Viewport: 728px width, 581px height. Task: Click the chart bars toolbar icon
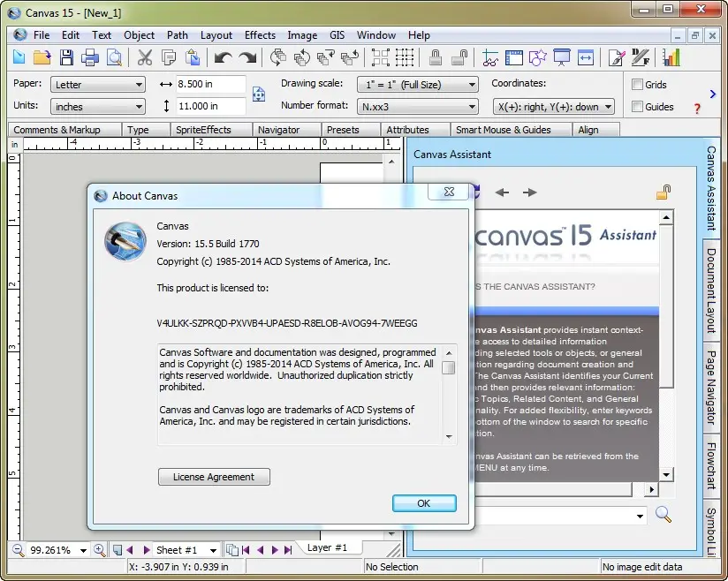click(671, 57)
